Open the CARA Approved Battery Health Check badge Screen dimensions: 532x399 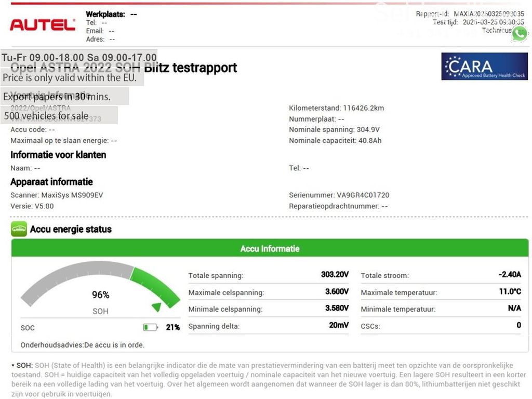tap(484, 66)
